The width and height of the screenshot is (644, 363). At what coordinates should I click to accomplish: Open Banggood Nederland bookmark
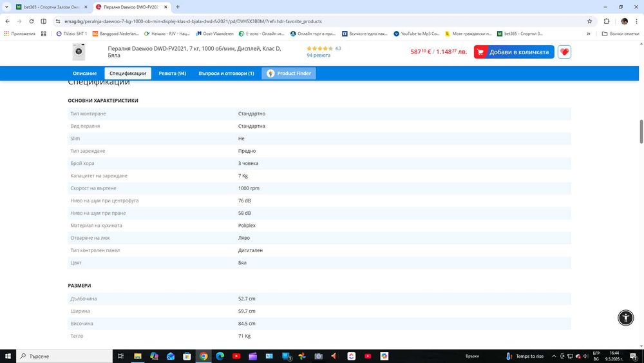(115, 34)
